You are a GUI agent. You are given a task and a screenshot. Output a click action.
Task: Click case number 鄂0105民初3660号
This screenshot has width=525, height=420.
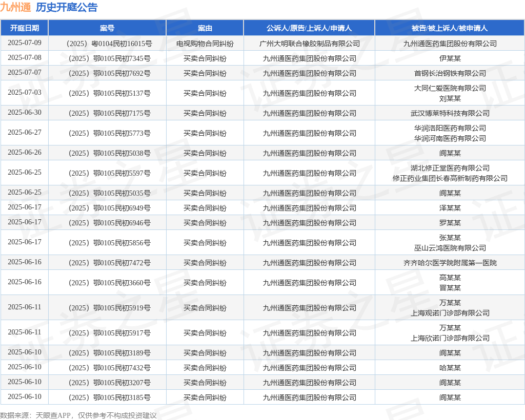coord(109,283)
